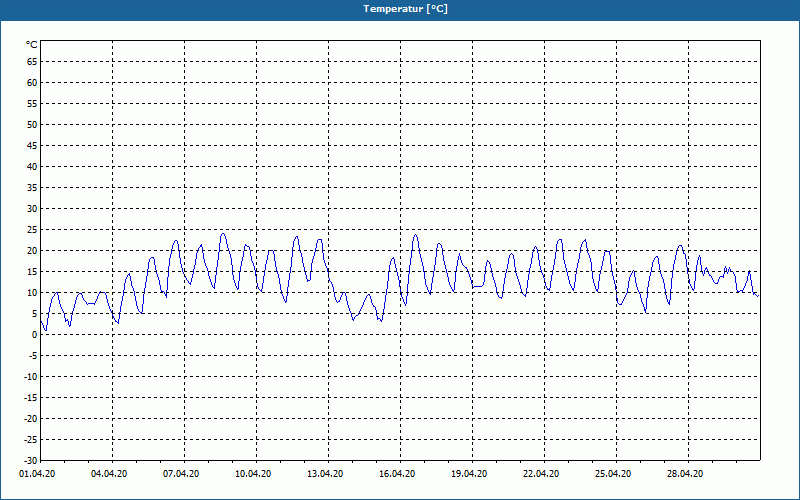Click the -30 value on temperature axis
Image resolution: width=800 pixels, height=500 pixels.
tap(31, 461)
